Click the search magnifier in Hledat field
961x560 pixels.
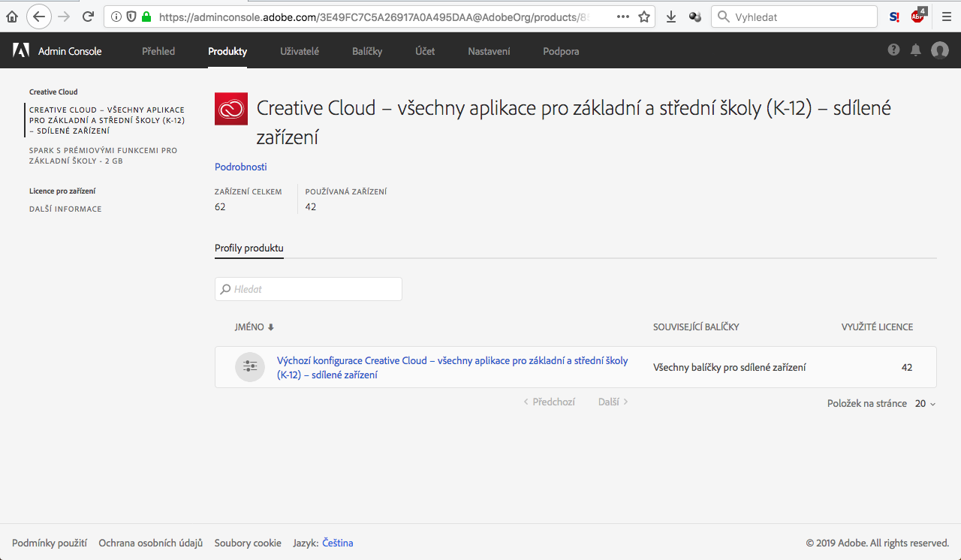[225, 289]
